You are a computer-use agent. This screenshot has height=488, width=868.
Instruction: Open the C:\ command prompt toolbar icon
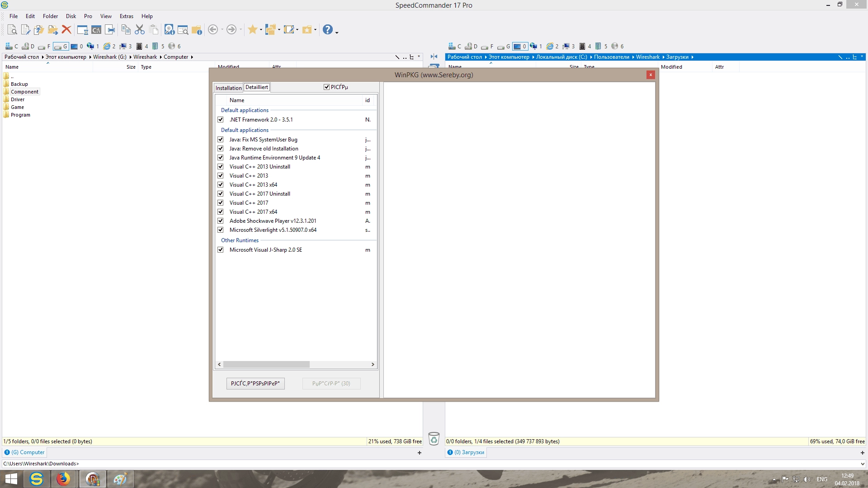[96, 30]
